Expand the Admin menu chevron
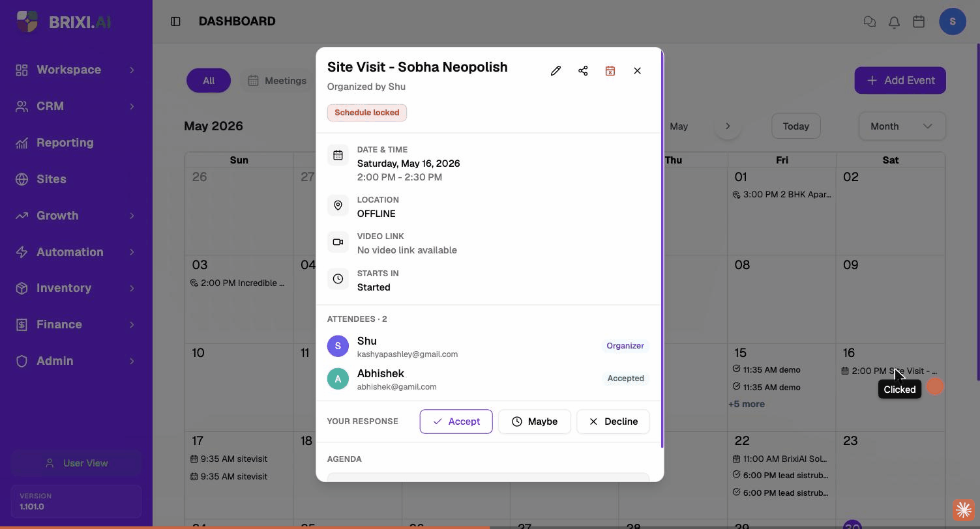The height and width of the screenshot is (529, 980). coord(132,361)
